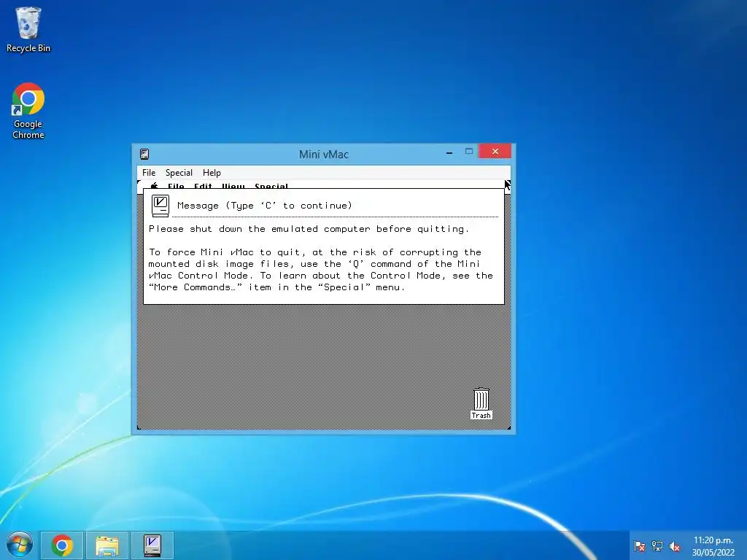This screenshot has height=560, width=747.
Task: Click the Mini vMac title bar icon
Action: pyautogui.click(x=144, y=154)
